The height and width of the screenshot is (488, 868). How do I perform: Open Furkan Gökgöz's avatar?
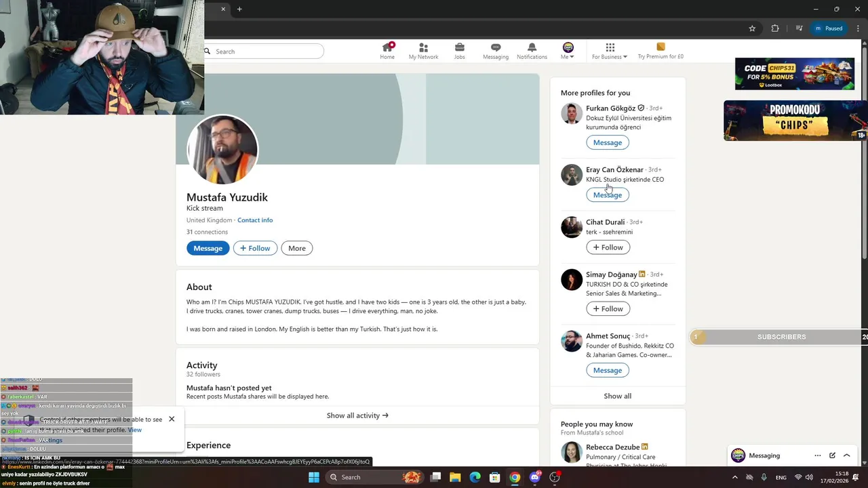point(572,113)
